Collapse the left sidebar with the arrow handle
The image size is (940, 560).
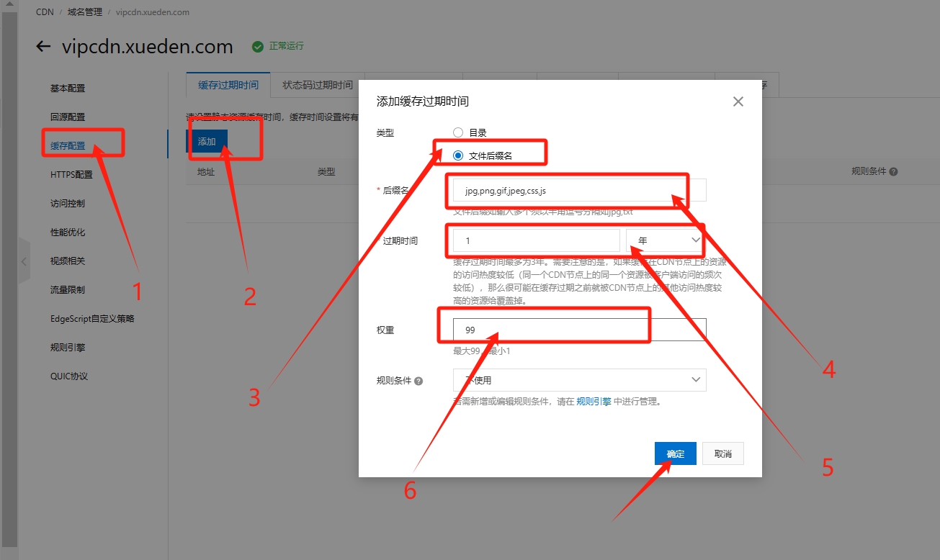point(24,261)
